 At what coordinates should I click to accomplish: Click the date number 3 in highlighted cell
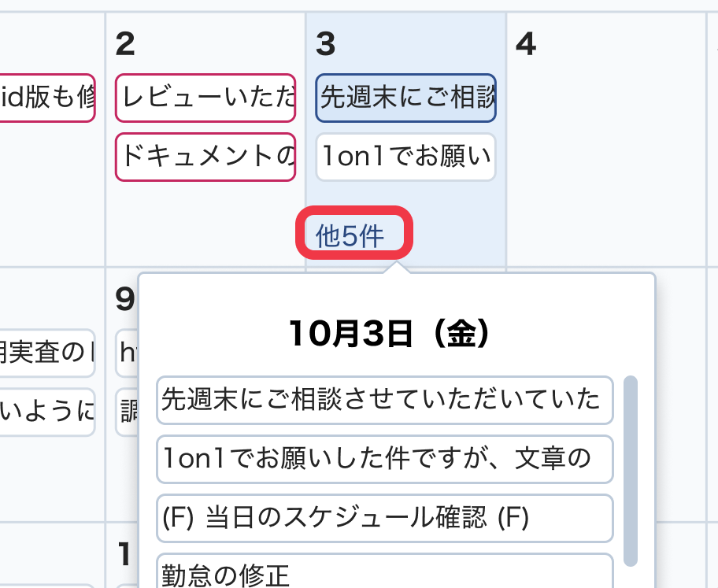(325, 45)
